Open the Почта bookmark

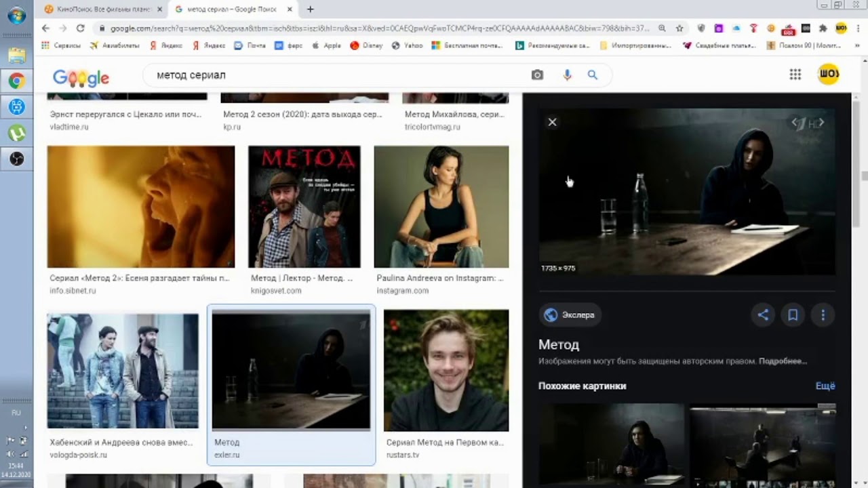click(250, 45)
